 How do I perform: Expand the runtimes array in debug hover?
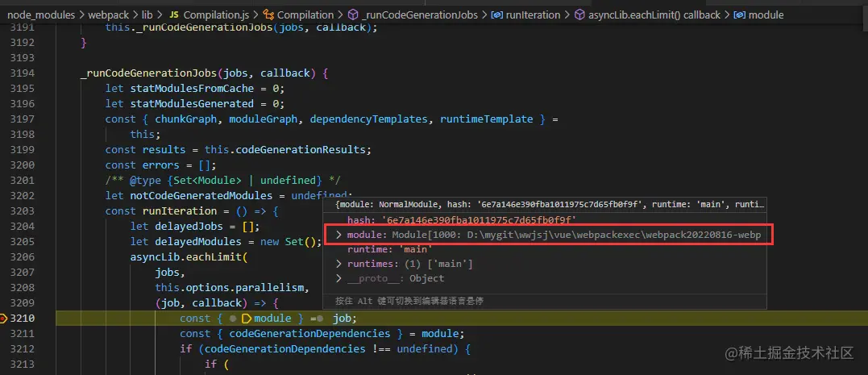click(x=338, y=264)
